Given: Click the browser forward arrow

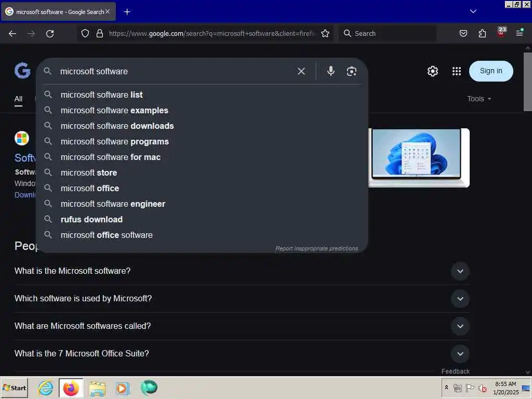Looking at the screenshot, I should (31, 34).
